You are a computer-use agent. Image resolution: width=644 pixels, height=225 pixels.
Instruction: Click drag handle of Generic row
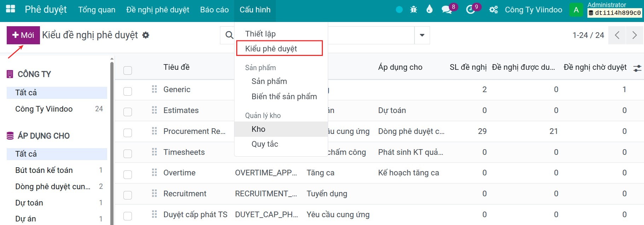(x=154, y=89)
